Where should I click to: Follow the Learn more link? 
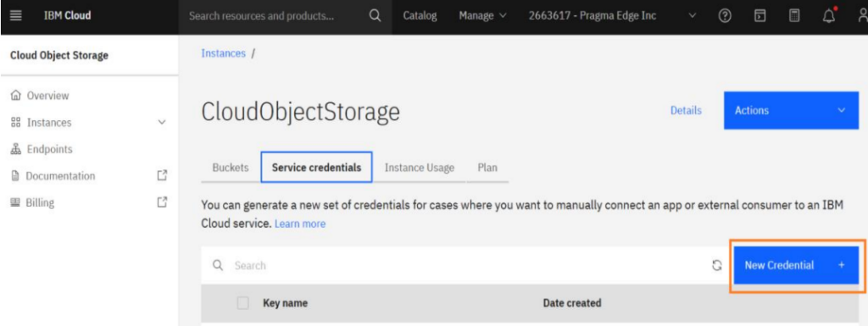click(x=300, y=224)
